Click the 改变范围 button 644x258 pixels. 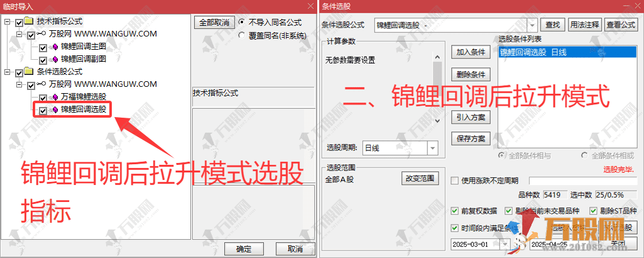coord(420,179)
